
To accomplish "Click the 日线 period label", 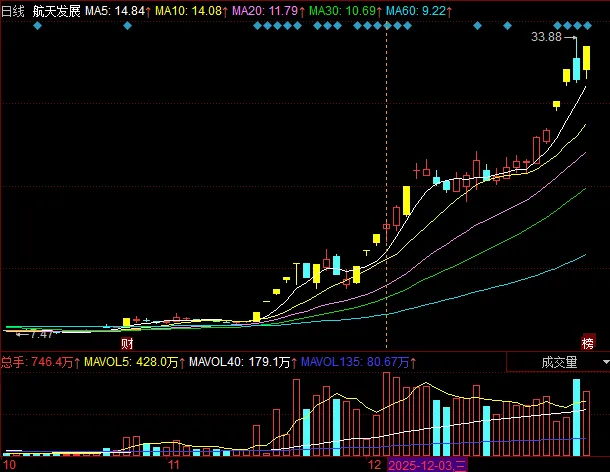I will [x=12, y=11].
